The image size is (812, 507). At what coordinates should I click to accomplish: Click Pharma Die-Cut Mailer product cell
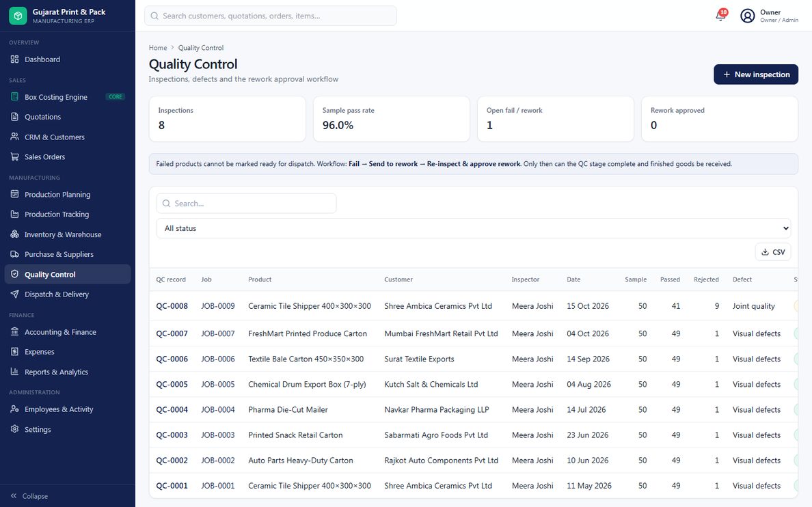[x=288, y=410]
